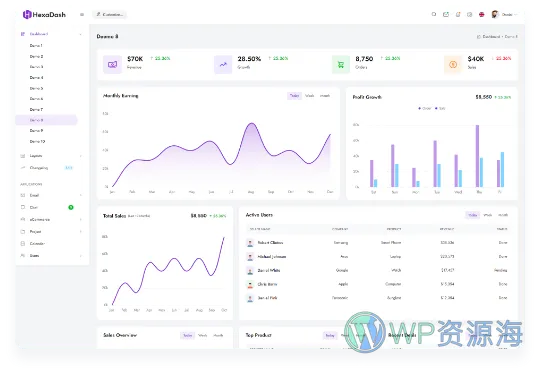The width and height of the screenshot is (540, 374).
Task: Open the Calendar sidebar item
Action: tap(37, 243)
